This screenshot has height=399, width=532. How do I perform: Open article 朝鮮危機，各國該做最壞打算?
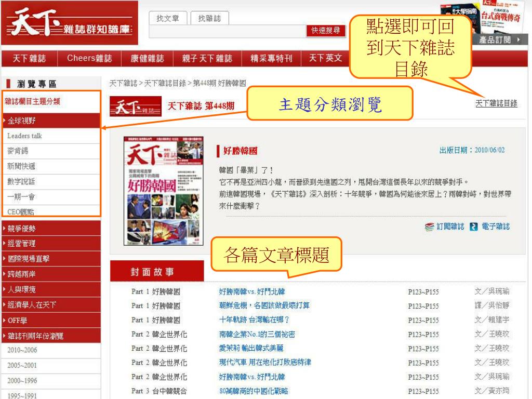264,305
